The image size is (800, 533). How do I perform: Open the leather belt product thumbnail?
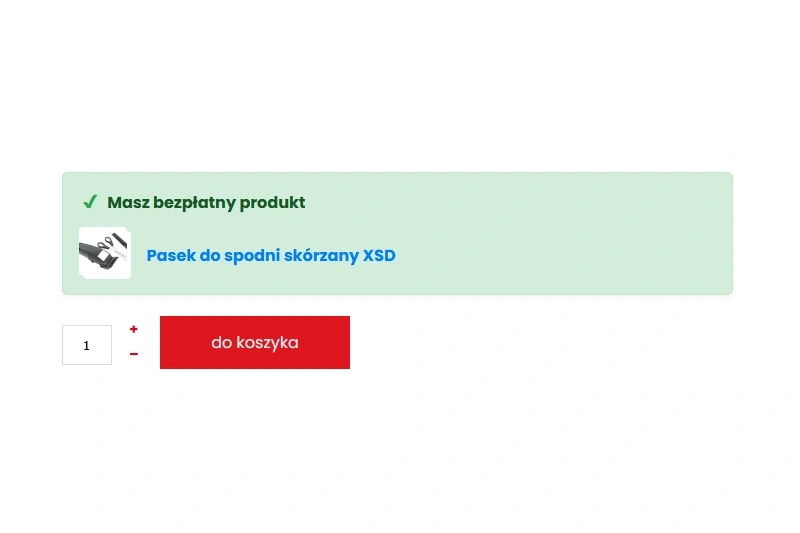(105, 253)
